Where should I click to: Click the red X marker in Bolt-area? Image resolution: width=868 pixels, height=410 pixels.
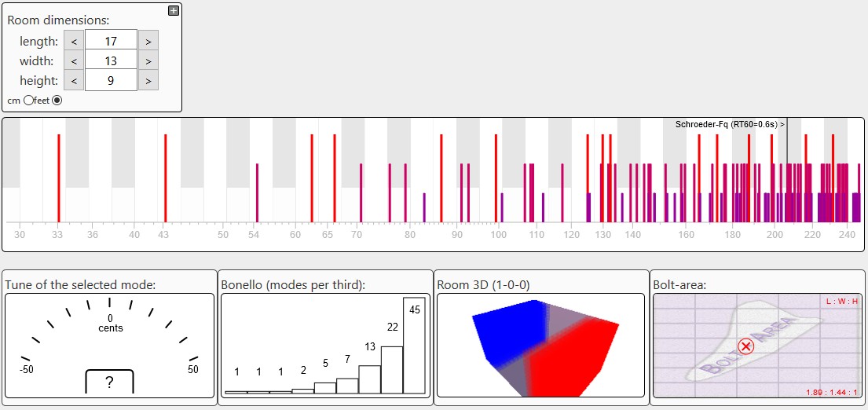click(746, 346)
